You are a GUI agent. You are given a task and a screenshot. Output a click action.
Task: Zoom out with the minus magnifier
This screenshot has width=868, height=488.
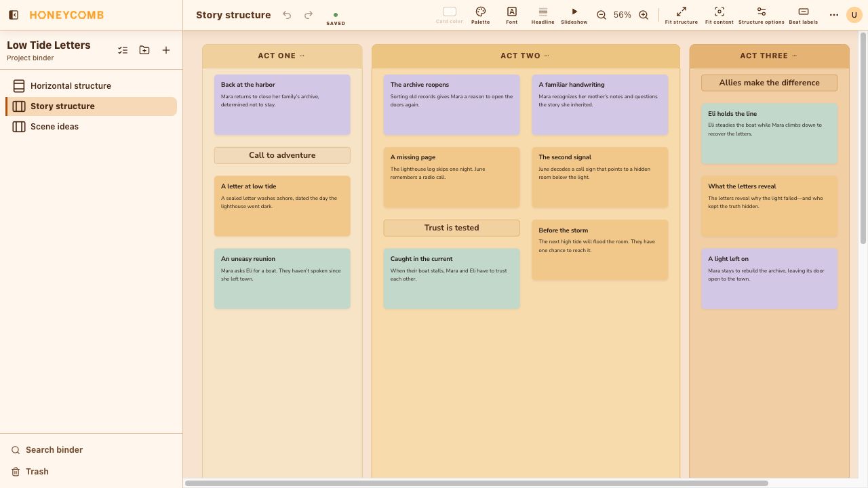pyautogui.click(x=601, y=15)
